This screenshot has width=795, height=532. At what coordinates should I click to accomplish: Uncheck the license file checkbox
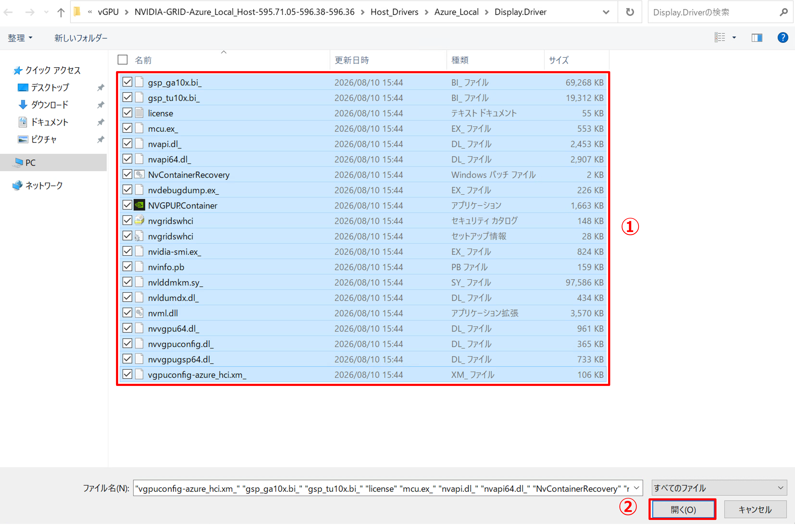127,113
